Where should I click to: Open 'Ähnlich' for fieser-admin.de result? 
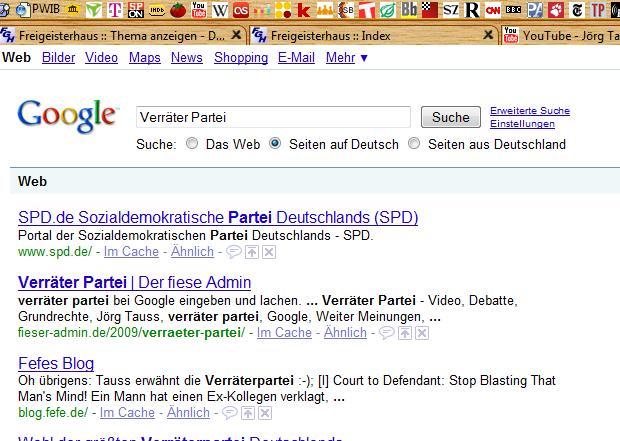(345, 333)
